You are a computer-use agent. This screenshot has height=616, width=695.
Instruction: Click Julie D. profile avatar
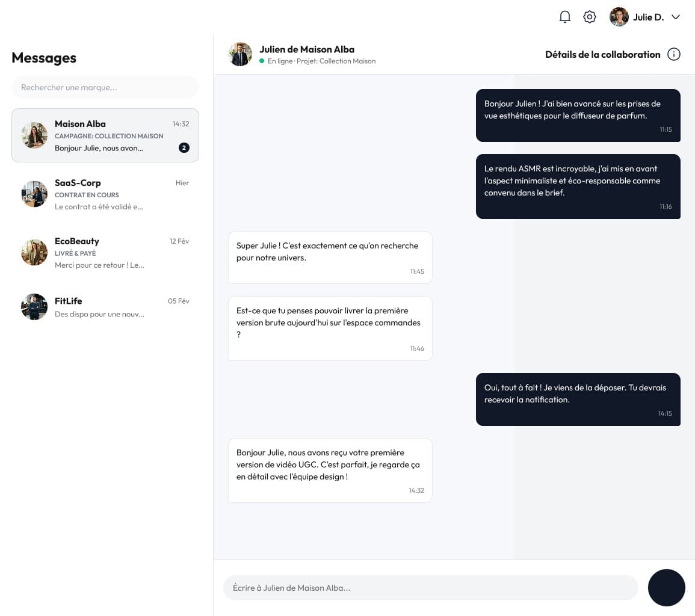(x=619, y=17)
